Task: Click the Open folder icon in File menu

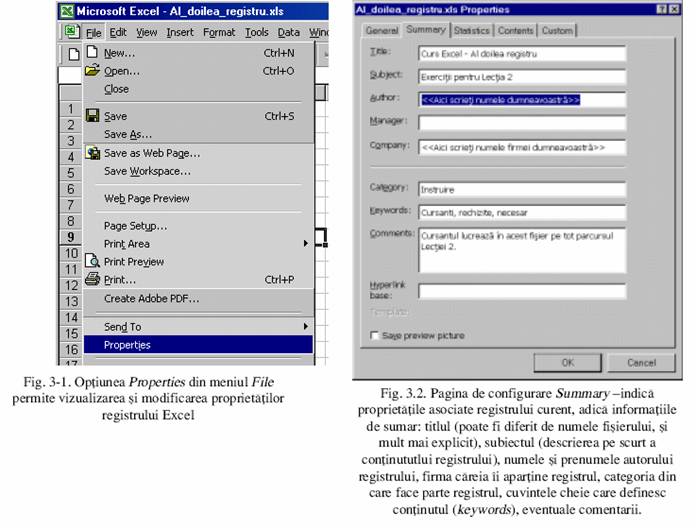Action: click(92, 70)
